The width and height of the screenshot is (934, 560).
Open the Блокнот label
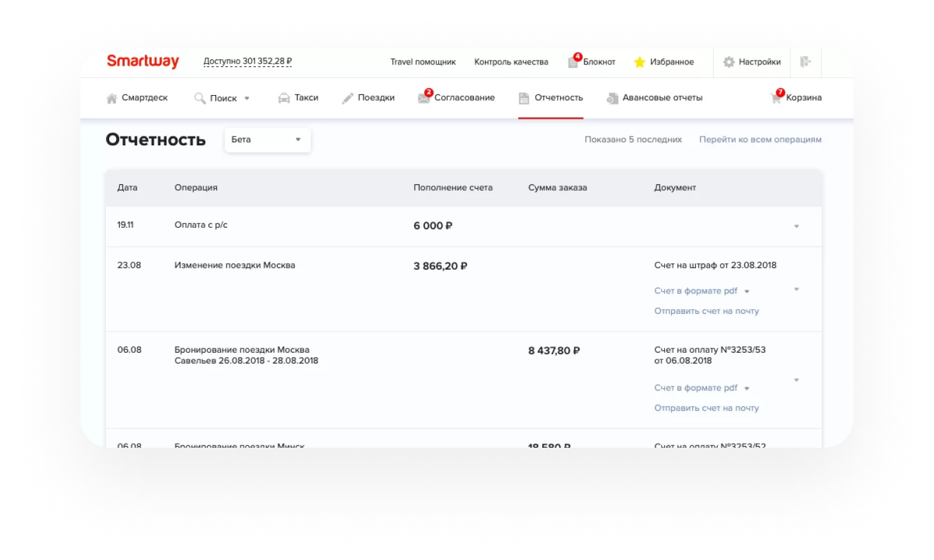coord(599,62)
